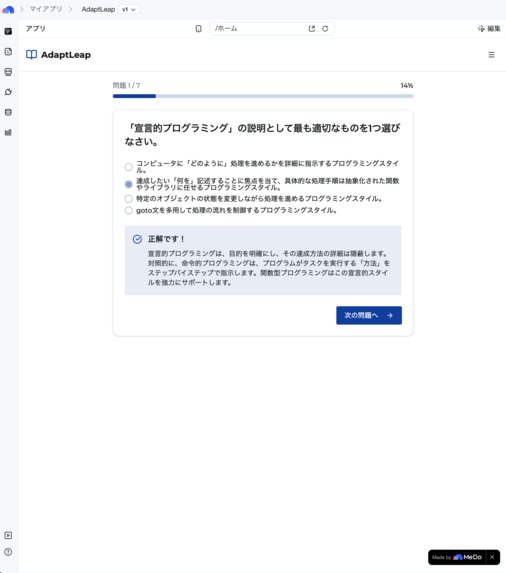The height and width of the screenshot is (573, 506).
Task: Toggle mobile device preview icon
Action: (x=198, y=29)
